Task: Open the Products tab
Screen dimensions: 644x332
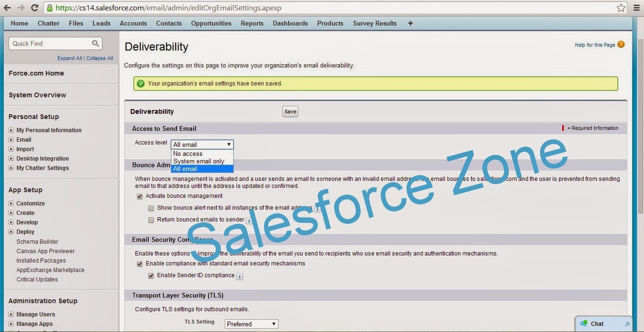Action: pos(330,23)
